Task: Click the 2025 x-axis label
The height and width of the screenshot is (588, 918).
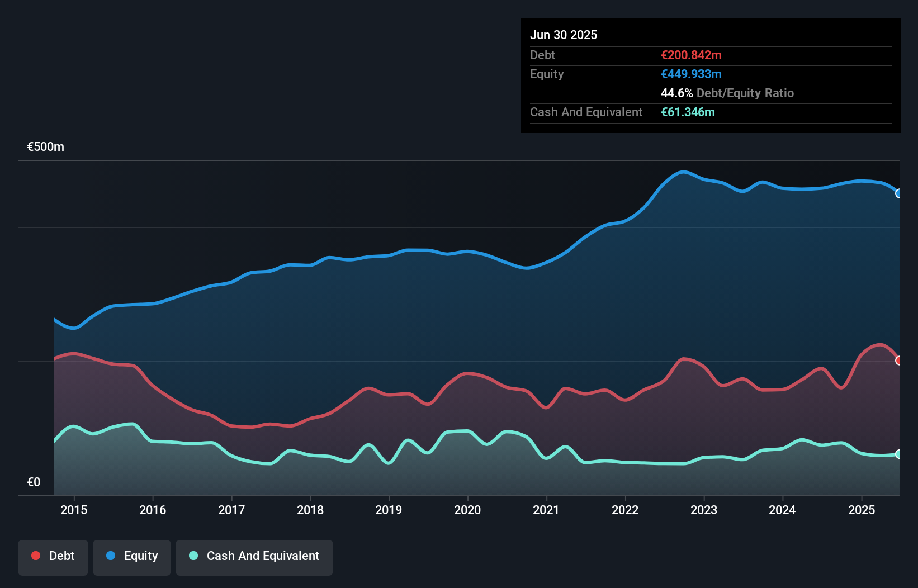Action: point(862,510)
